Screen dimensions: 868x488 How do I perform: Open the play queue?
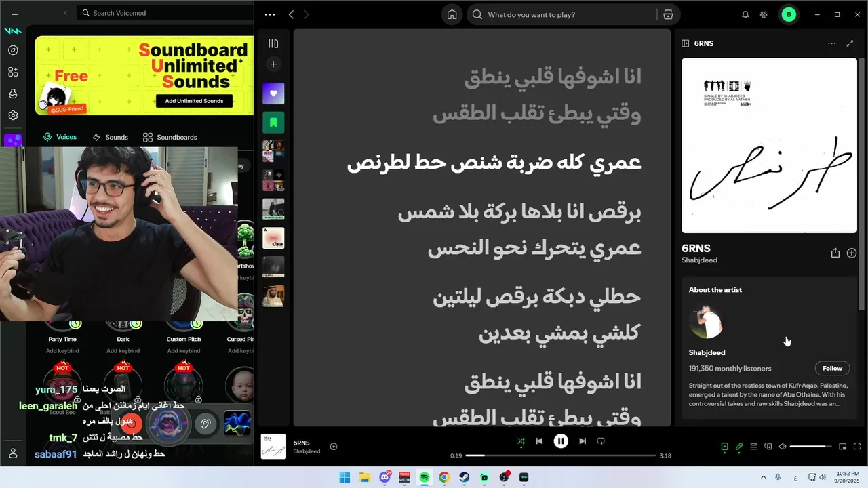753,447
